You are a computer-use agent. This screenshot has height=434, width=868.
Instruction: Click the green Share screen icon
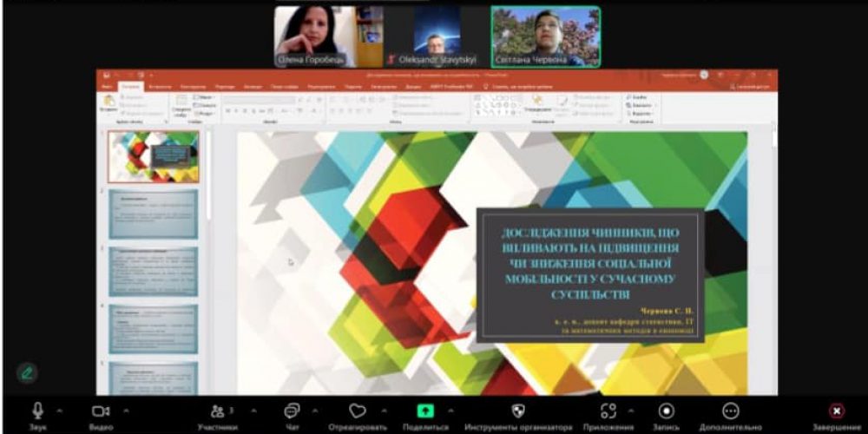[x=425, y=411]
